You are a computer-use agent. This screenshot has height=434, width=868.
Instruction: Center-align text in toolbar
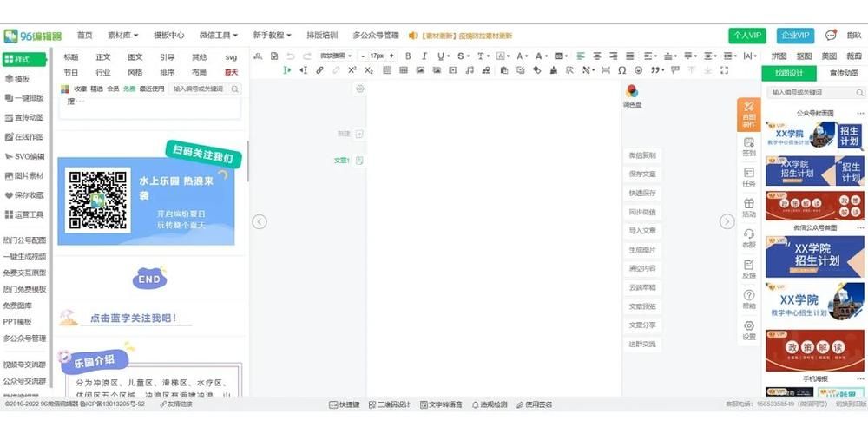[597, 56]
